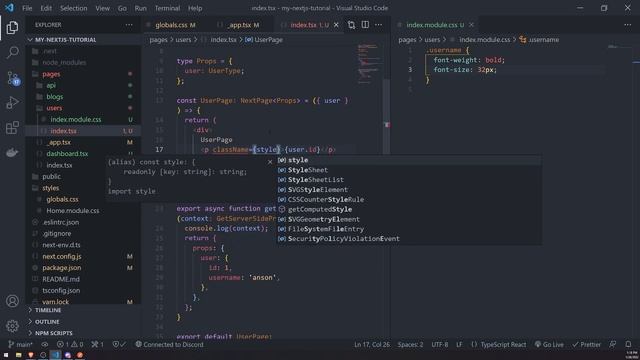Screen dimensions: 640x360
Task: Close the index.module.css tab
Action: (x=471, y=25)
